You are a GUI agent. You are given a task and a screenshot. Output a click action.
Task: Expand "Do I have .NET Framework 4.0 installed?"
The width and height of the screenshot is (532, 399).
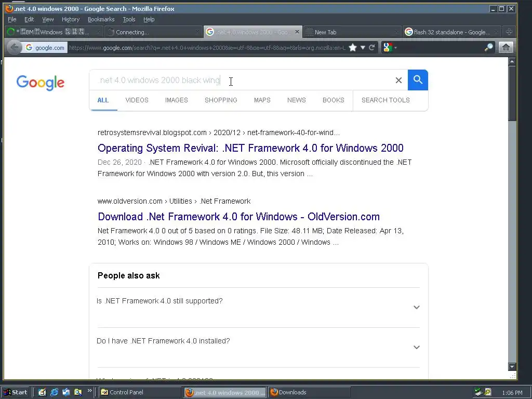[259, 348]
